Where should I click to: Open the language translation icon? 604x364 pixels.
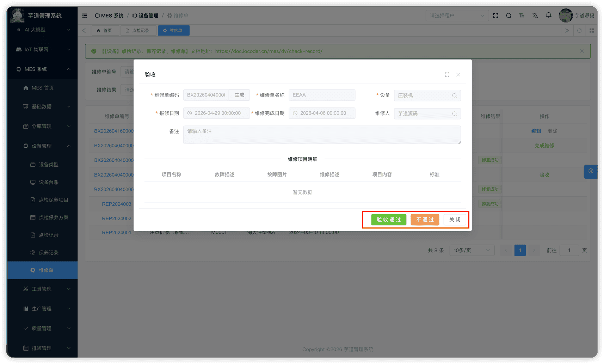click(535, 16)
